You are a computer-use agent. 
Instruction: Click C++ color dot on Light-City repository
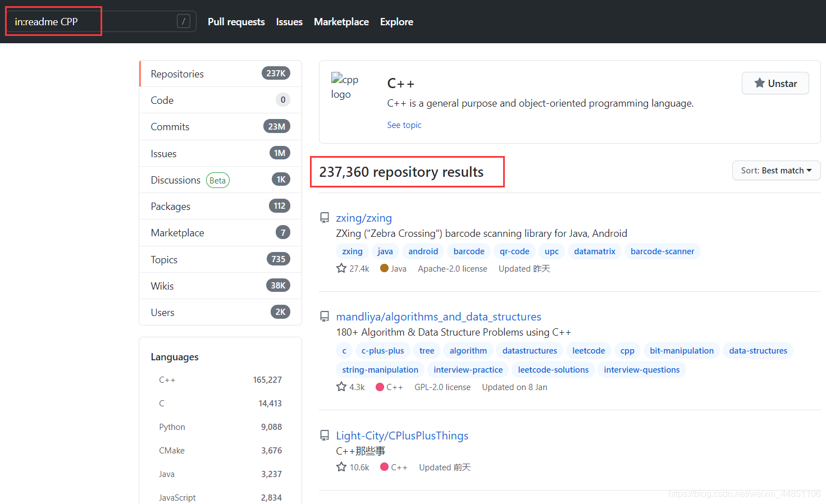click(384, 467)
